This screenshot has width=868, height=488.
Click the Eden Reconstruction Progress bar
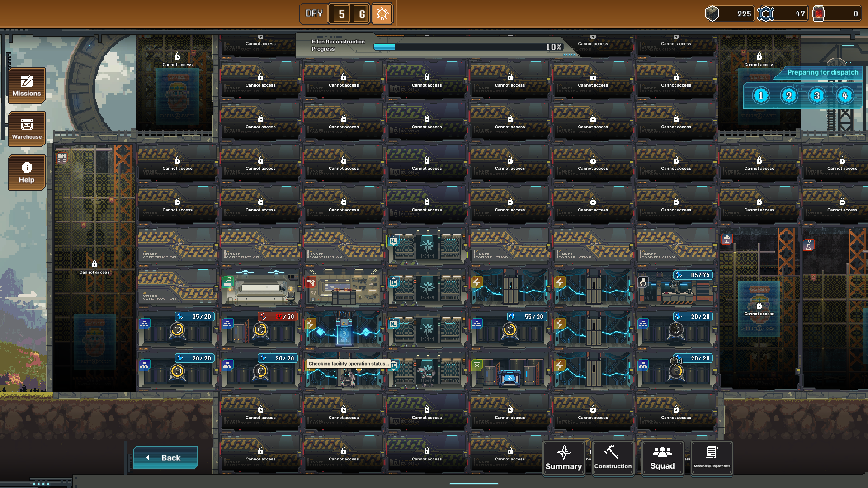click(468, 47)
